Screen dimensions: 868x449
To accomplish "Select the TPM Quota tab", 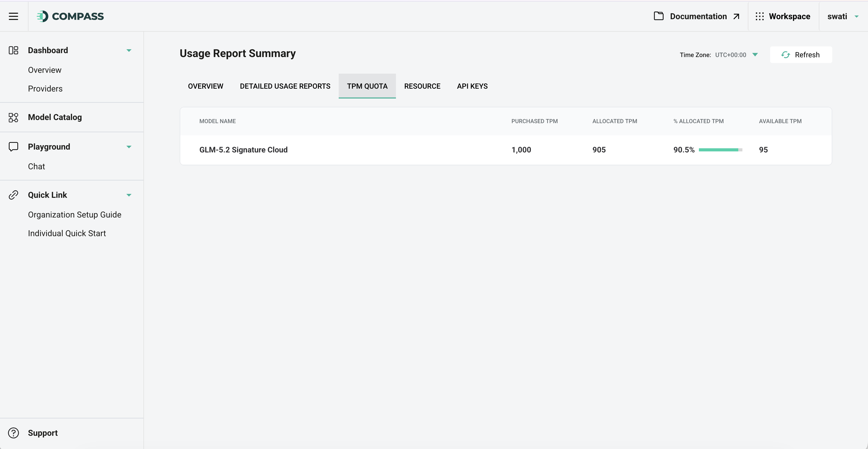I will click(x=367, y=86).
